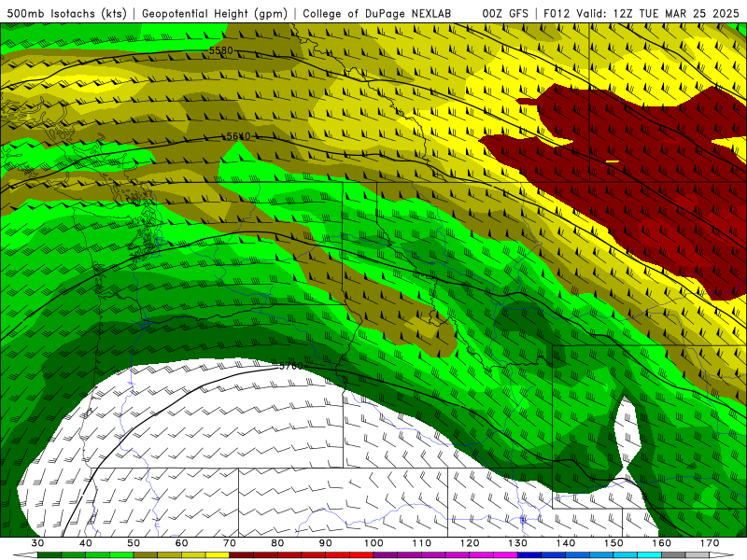Click the 150 value on the color scale

click(x=613, y=543)
